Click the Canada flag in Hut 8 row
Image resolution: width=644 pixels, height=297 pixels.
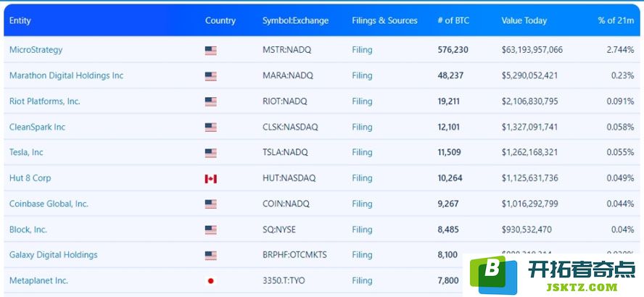point(211,179)
